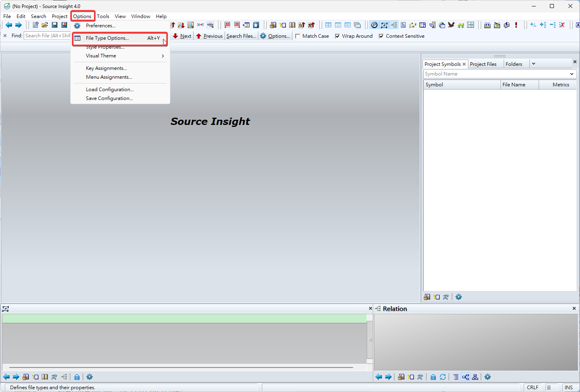Click the forward arrow in Context window toolbar
Viewport: 580px width, 392px height.
click(16, 377)
